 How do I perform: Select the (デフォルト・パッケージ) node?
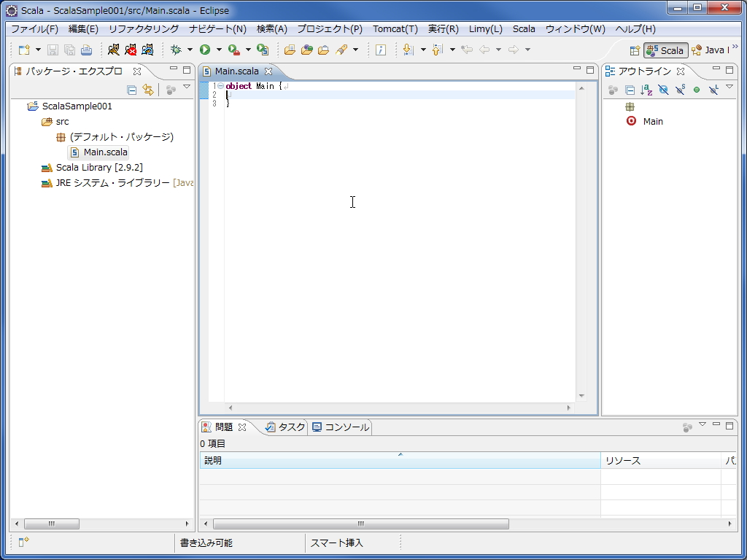pos(115,137)
